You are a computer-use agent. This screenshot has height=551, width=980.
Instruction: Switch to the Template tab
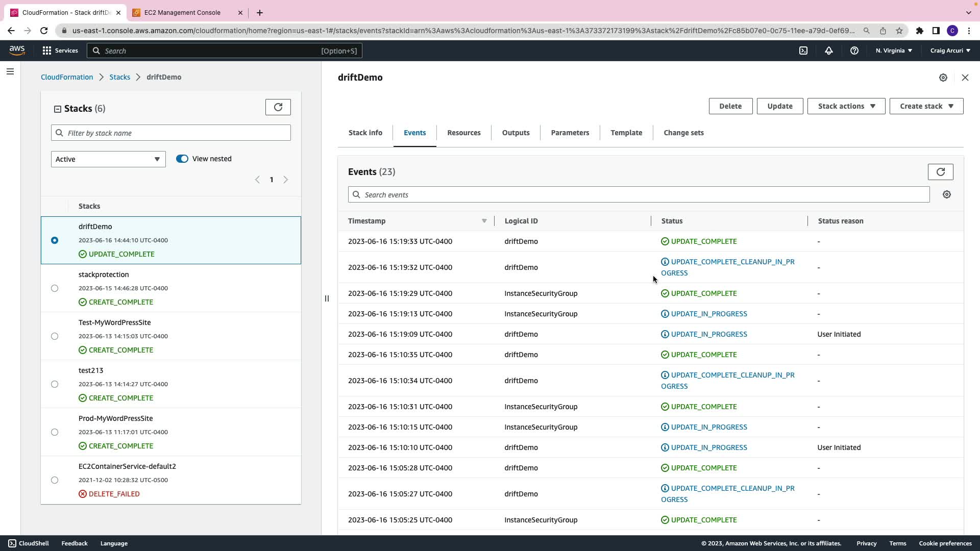(x=626, y=133)
